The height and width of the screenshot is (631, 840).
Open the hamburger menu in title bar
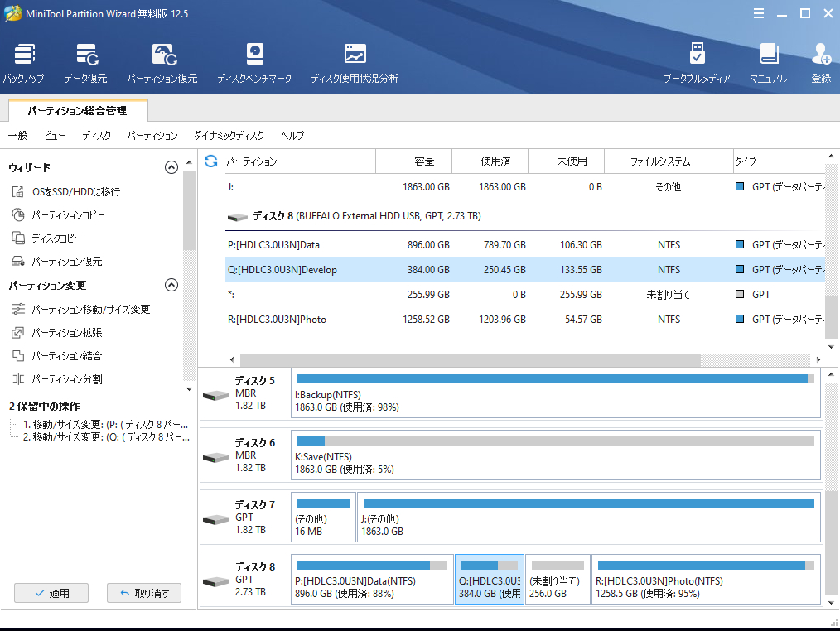coord(759,13)
